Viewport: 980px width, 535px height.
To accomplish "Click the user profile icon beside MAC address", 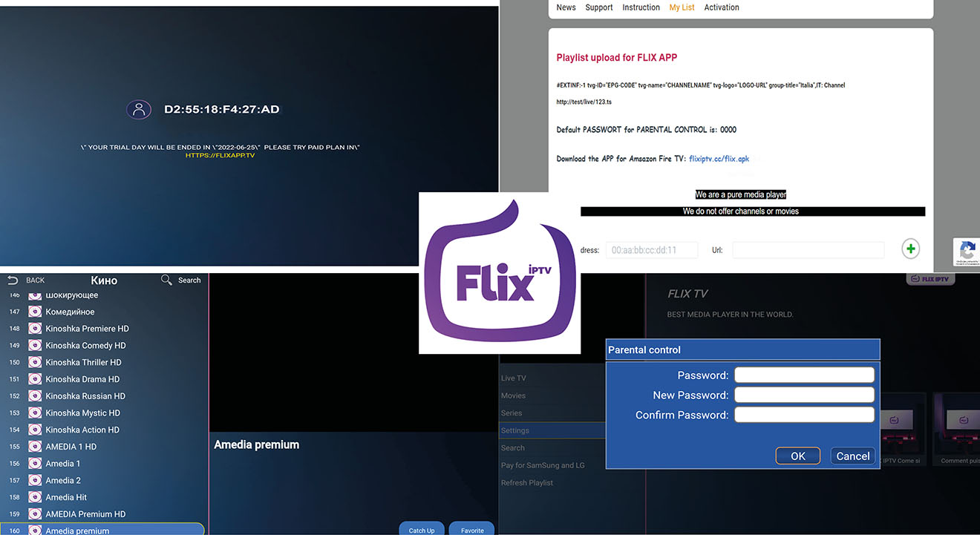I will 139,109.
